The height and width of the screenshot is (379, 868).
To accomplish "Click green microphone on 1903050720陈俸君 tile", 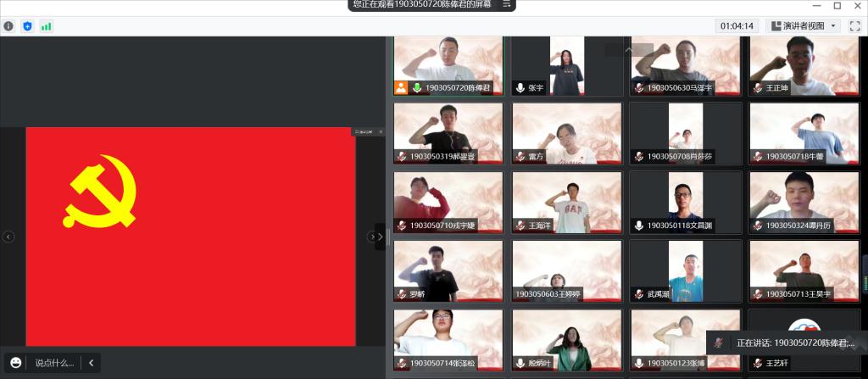I will coord(416,87).
